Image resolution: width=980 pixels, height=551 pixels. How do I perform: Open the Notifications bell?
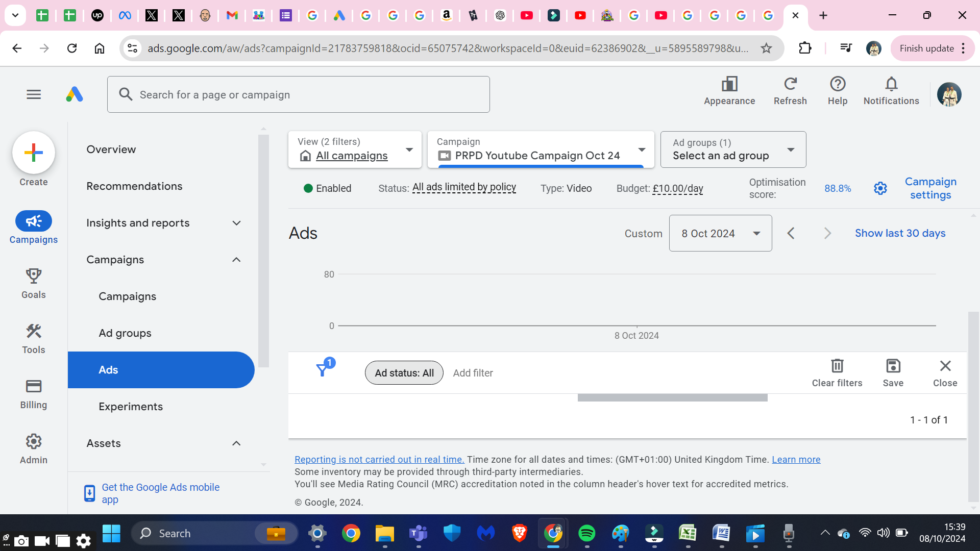pyautogui.click(x=891, y=91)
